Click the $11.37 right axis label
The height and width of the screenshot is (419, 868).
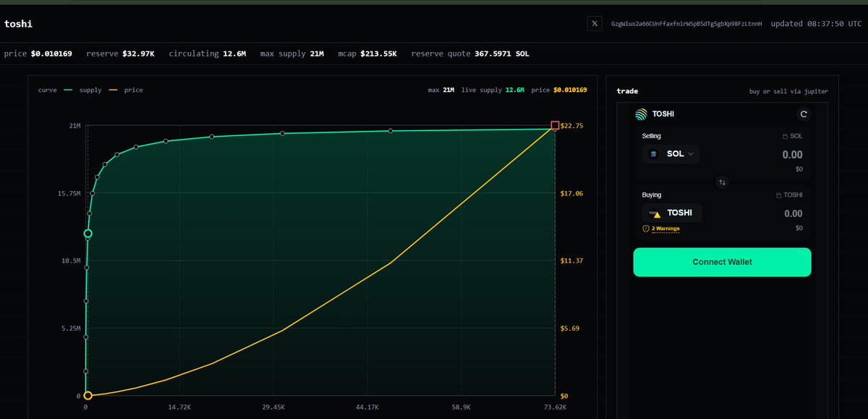point(571,261)
